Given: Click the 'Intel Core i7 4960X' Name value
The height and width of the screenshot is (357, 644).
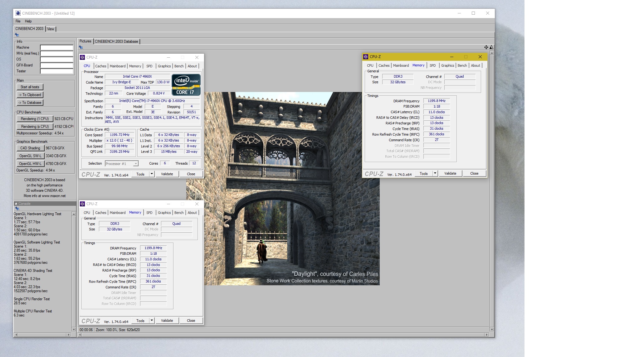Looking at the screenshot, I should pos(137,76).
